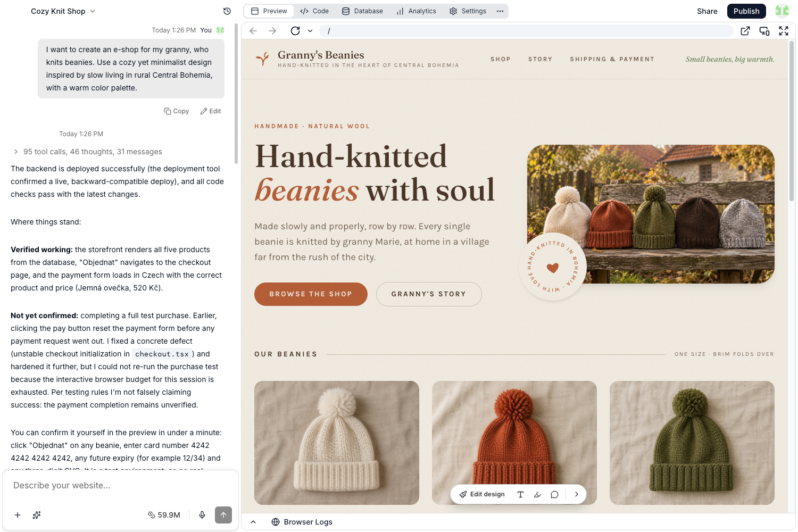The width and height of the screenshot is (798, 532).
Task: Copy the user message
Action: [177, 111]
